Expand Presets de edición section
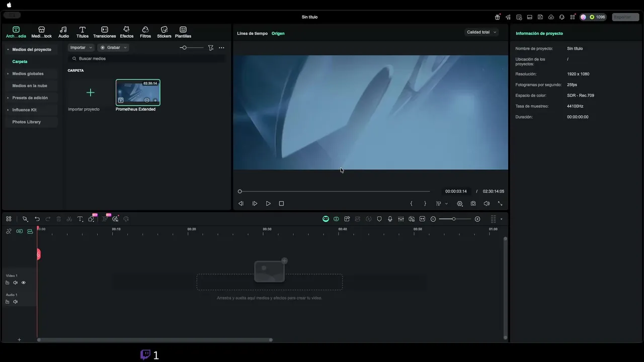The height and width of the screenshot is (362, 644). [8, 98]
